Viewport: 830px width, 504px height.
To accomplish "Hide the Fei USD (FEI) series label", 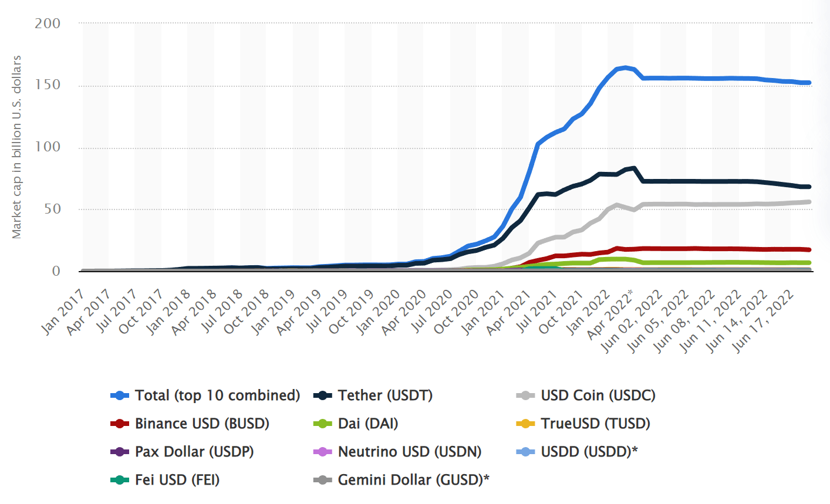I will 177,480.
